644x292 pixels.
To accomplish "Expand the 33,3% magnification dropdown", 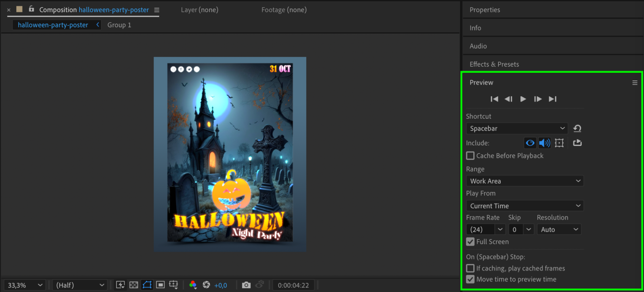I will (x=25, y=285).
